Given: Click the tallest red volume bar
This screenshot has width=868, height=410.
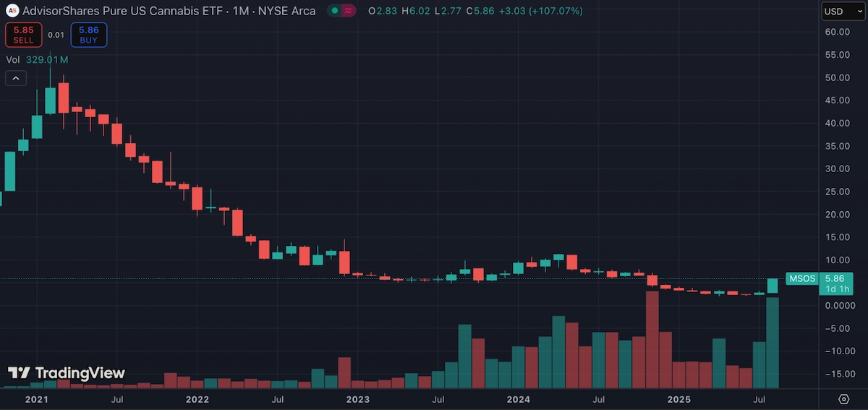Looking at the screenshot, I should click(x=652, y=340).
